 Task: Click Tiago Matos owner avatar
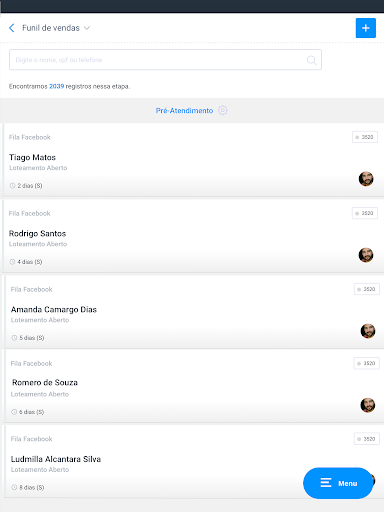pyautogui.click(x=366, y=179)
